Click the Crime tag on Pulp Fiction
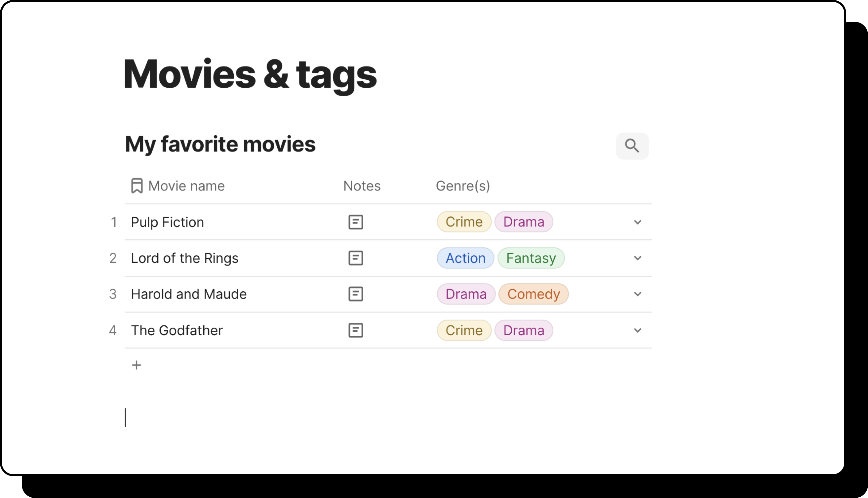 tap(464, 222)
